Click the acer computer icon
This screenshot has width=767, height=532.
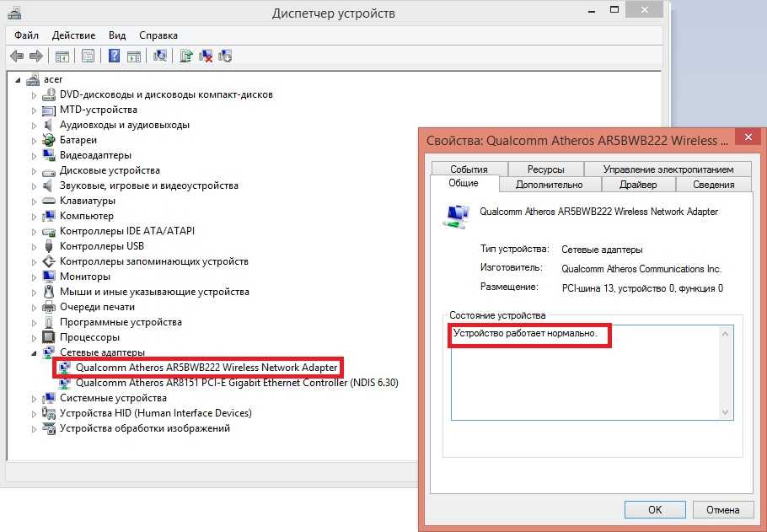pos(33,79)
